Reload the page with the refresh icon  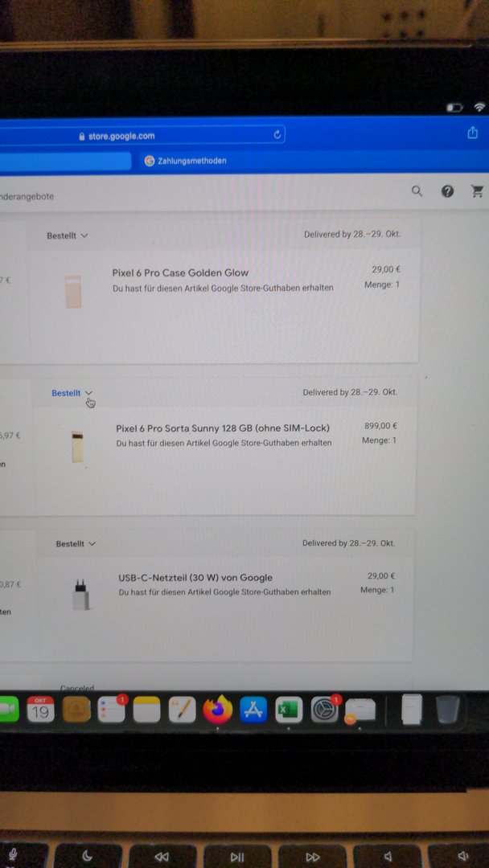(277, 135)
